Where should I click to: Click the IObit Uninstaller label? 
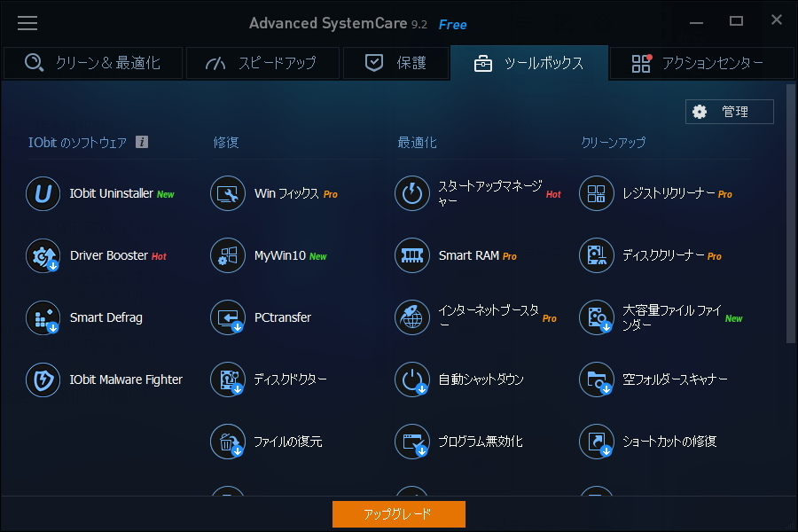coord(112,193)
